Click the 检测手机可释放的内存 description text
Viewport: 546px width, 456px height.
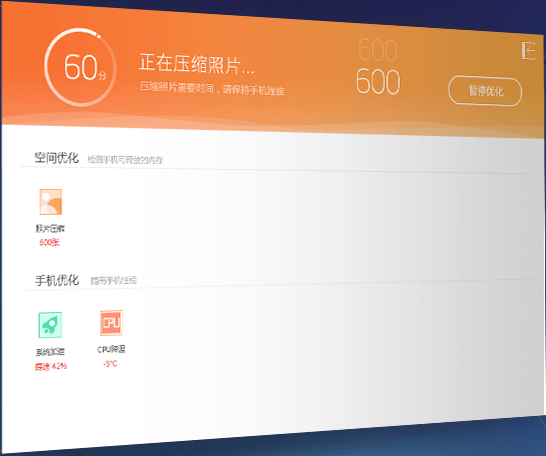125,160
